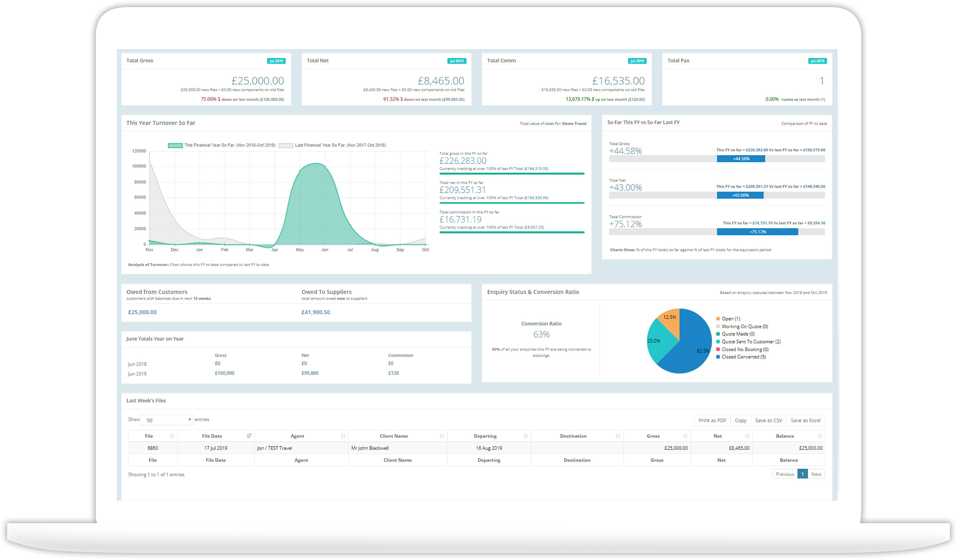Select page 1 in pagination
Viewport: 957px width, 560px height.
coord(803,474)
